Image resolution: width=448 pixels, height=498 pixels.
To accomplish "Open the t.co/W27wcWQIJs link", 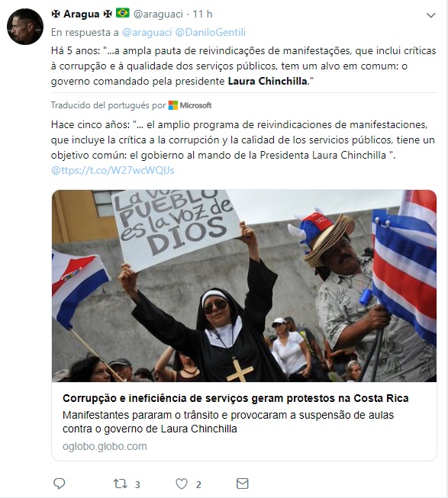I will 112,170.
